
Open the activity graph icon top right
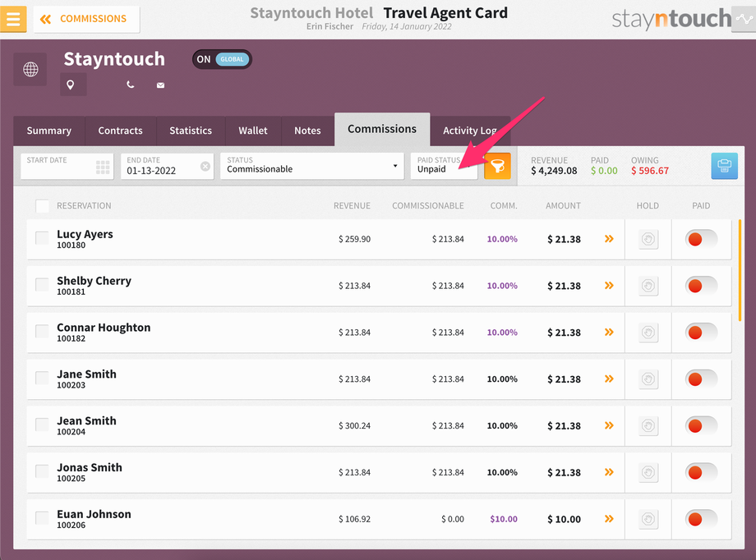744,19
